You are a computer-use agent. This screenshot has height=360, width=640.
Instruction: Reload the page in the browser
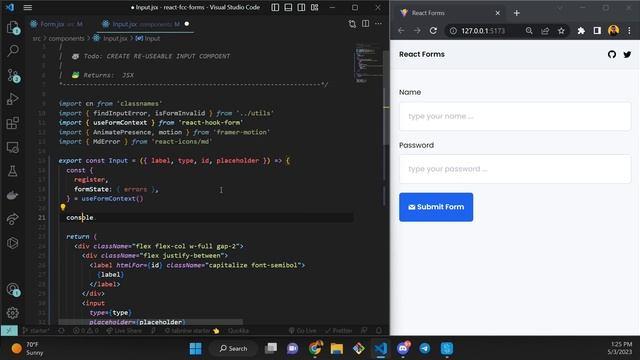pyautogui.click(x=433, y=31)
